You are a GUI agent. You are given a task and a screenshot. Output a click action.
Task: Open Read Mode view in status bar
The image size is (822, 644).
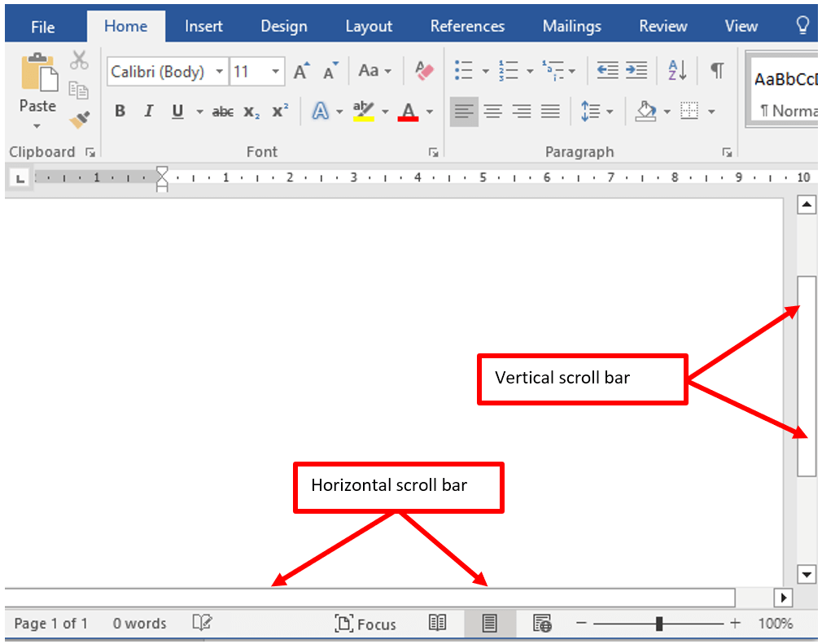pyautogui.click(x=438, y=624)
